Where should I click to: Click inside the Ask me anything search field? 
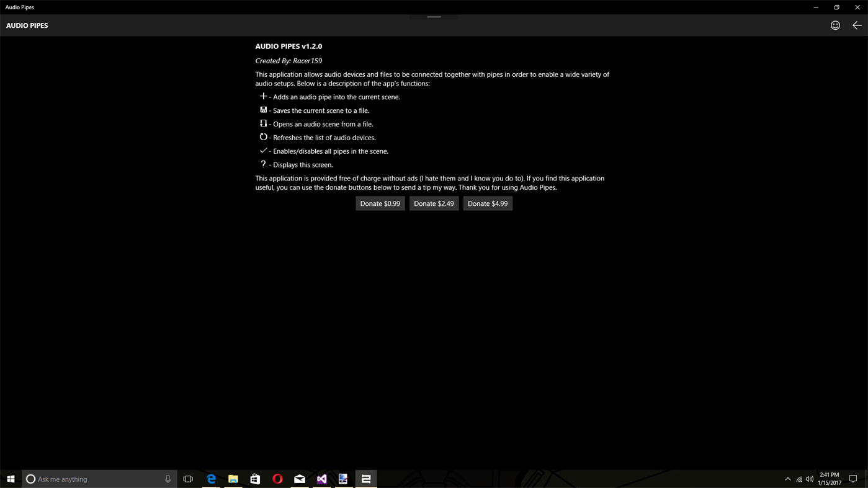click(87, 478)
